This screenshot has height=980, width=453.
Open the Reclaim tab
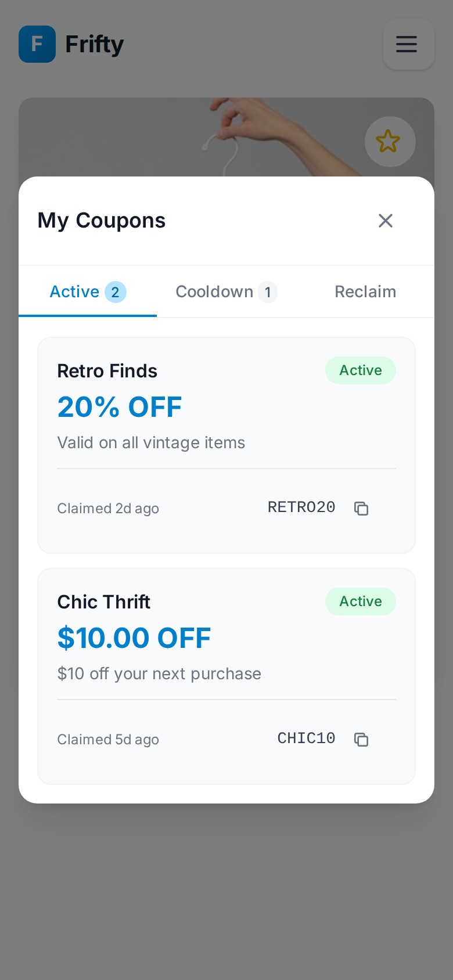(365, 292)
